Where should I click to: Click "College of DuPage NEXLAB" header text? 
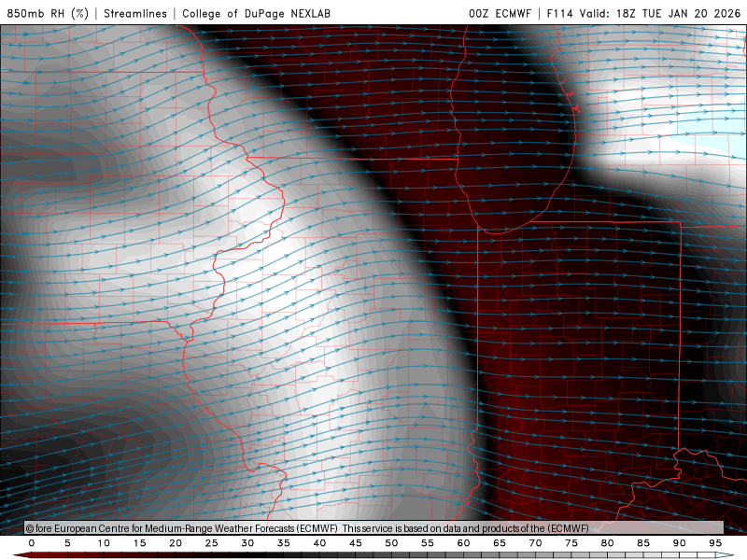click(256, 13)
